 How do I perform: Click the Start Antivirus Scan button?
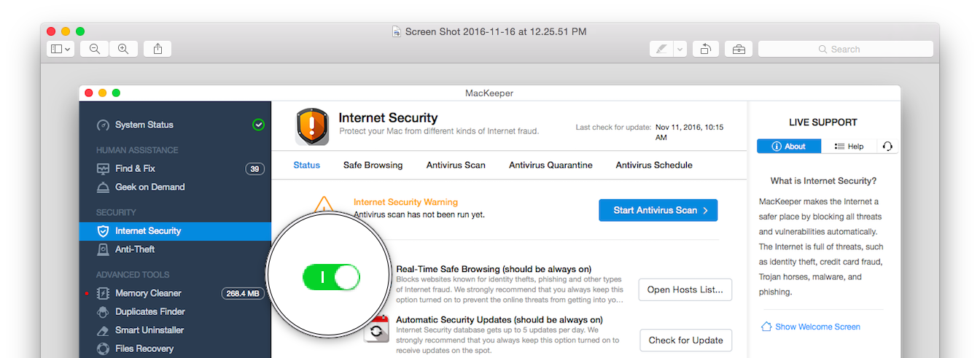pyautogui.click(x=658, y=210)
